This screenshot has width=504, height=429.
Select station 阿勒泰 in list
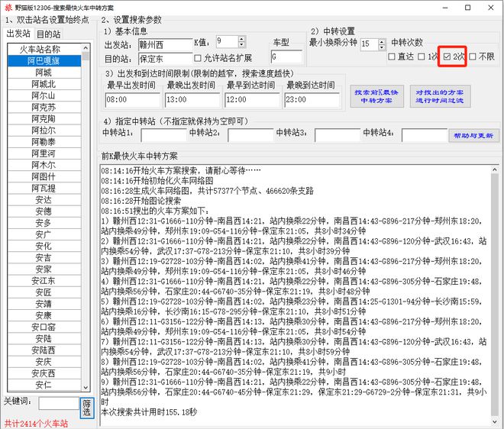click(x=44, y=142)
